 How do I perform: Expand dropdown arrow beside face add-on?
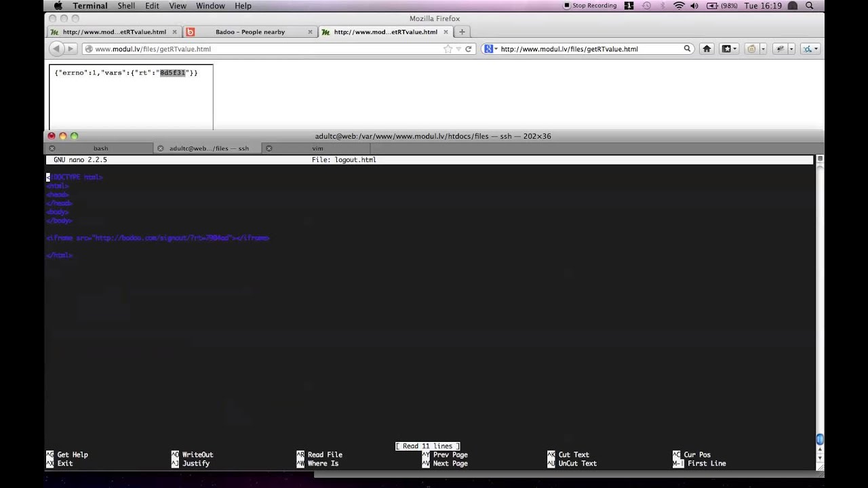tap(763, 49)
